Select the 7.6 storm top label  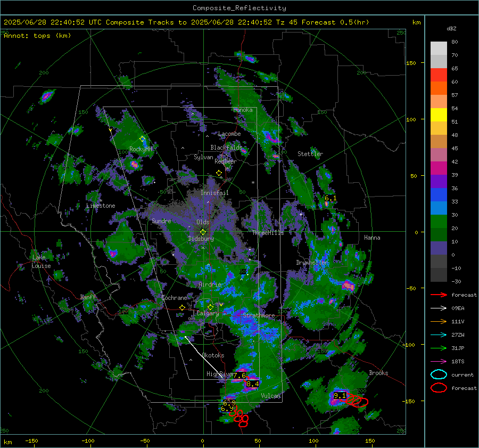(240, 376)
